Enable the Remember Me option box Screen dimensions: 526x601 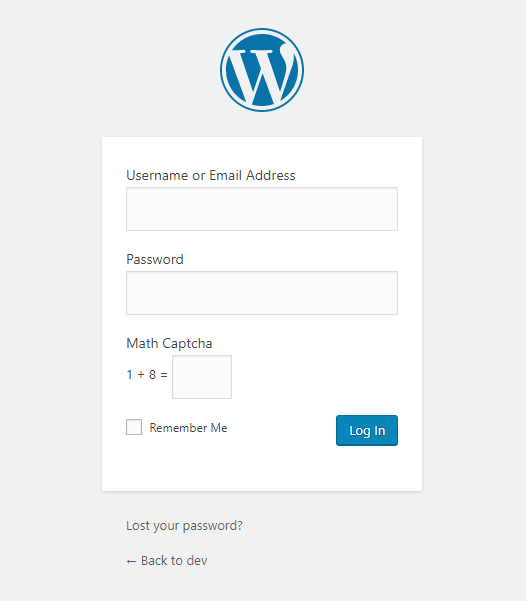point(134,427)
